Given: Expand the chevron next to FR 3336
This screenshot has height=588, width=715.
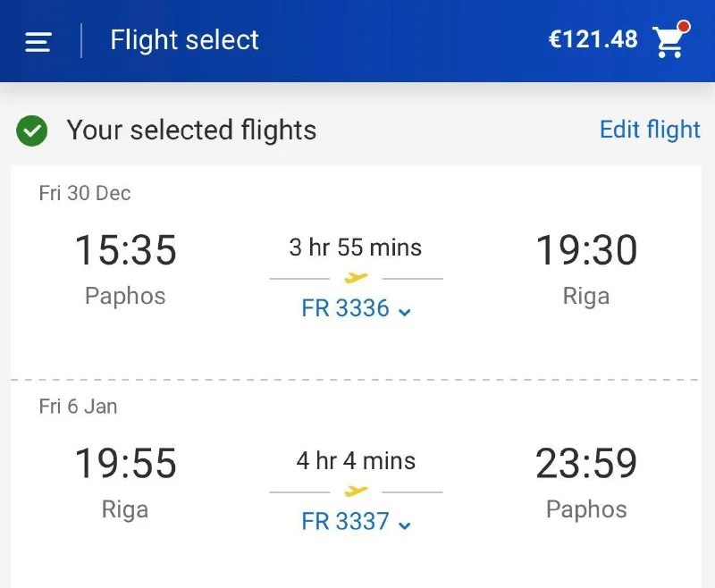Looking at the screenshot, I should point(405,311).
